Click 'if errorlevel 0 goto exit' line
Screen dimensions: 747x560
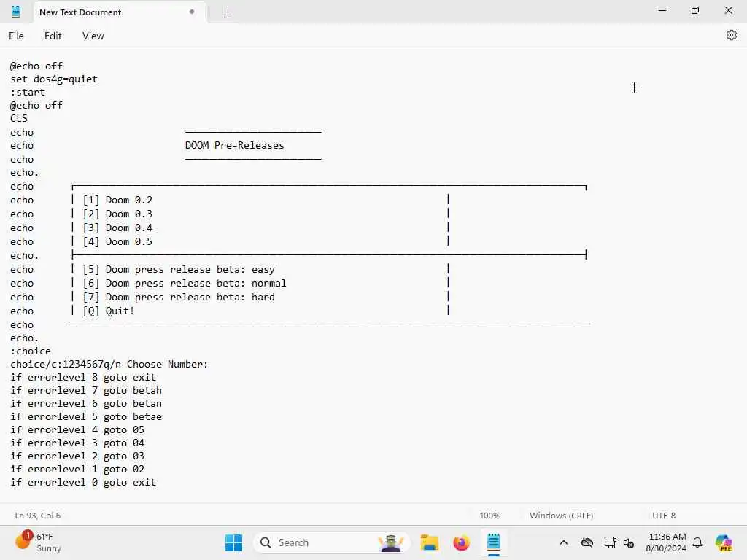point(83,483)
